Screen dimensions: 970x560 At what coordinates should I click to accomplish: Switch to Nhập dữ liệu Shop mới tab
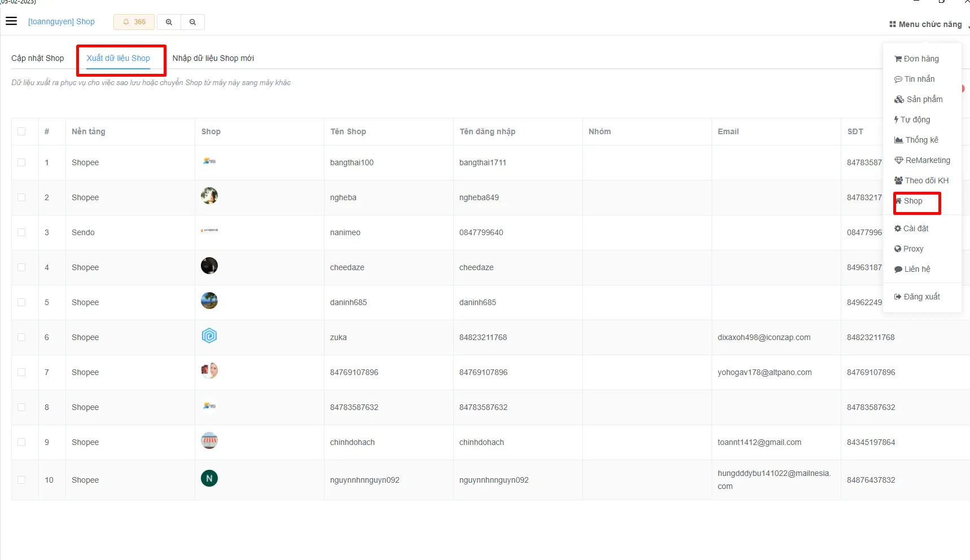coord(213,58)
